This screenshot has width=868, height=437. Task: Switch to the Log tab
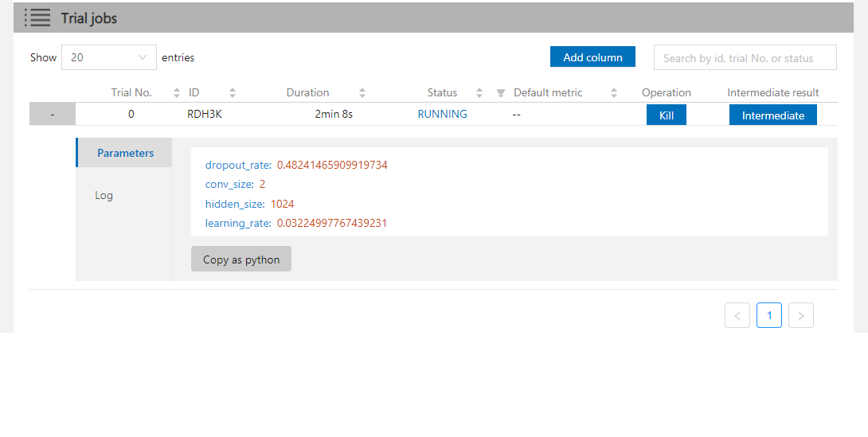pos(104,195)
